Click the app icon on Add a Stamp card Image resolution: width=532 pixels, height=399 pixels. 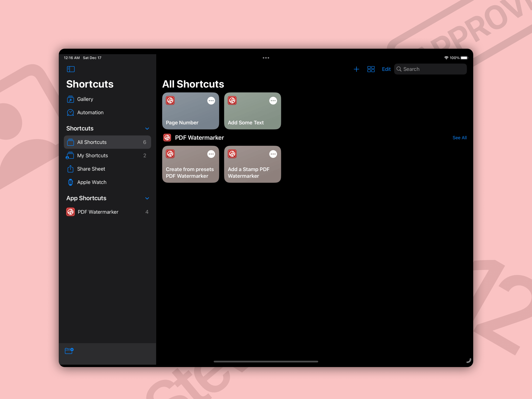232,154
